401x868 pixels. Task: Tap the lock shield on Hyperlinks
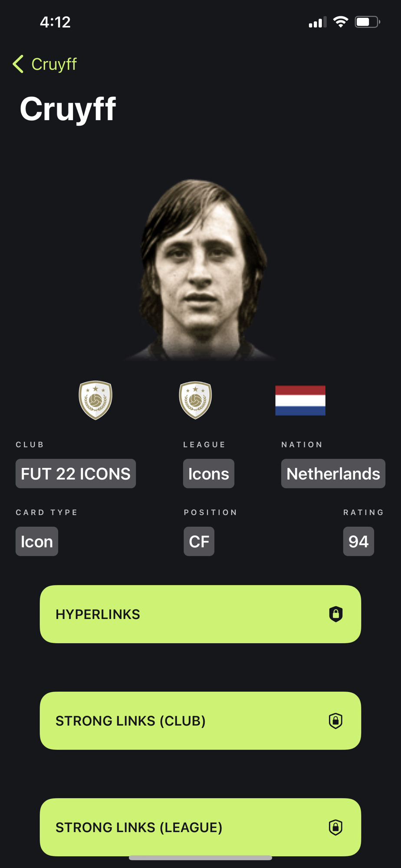click(336, 614)
